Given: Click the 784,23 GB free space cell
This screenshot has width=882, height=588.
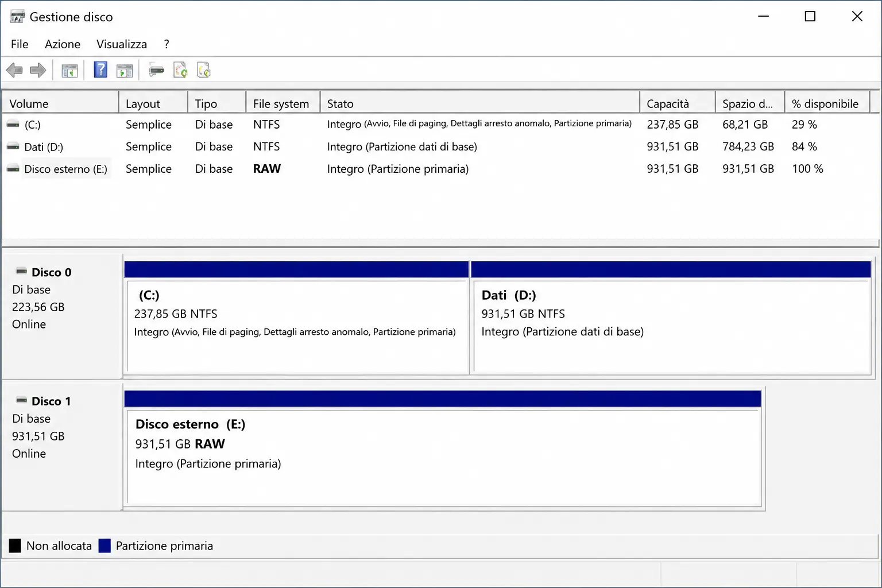Looking at the screenshot, I should (x=748, y=147).
